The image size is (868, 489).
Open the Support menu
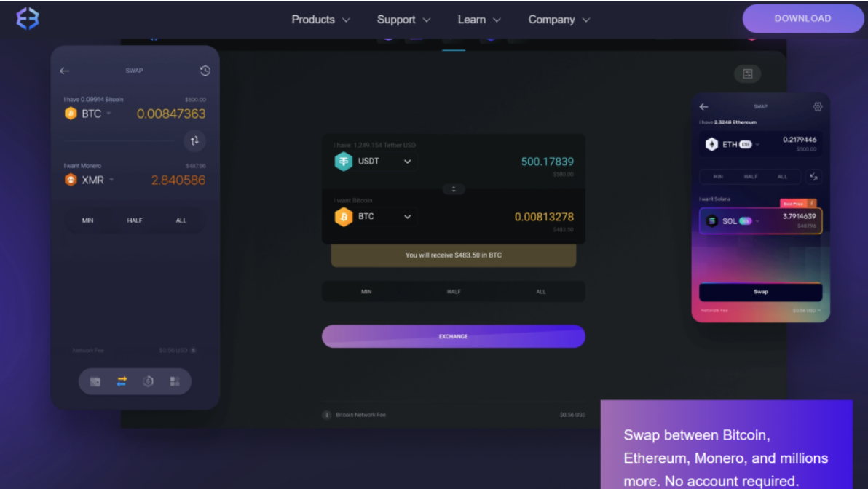(x=403, y=20)
